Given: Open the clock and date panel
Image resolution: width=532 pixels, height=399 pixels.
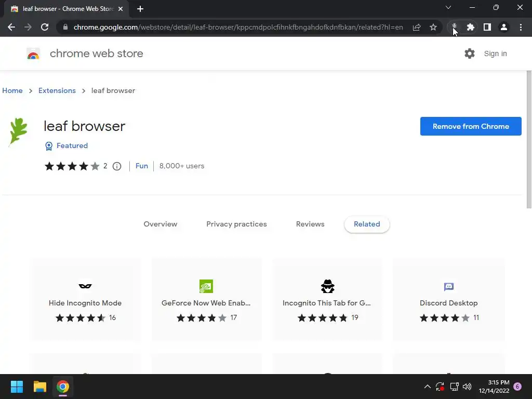Looking at the screenshot, I should (494, 387).
